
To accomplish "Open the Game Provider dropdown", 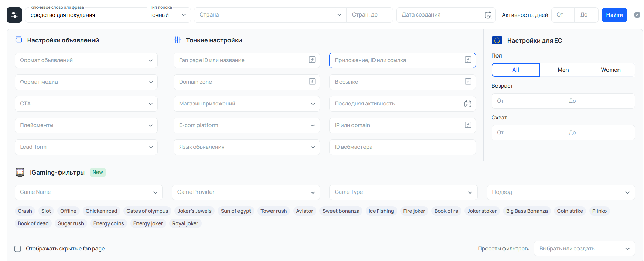I will pyautogui.click(x=246, y=192).
